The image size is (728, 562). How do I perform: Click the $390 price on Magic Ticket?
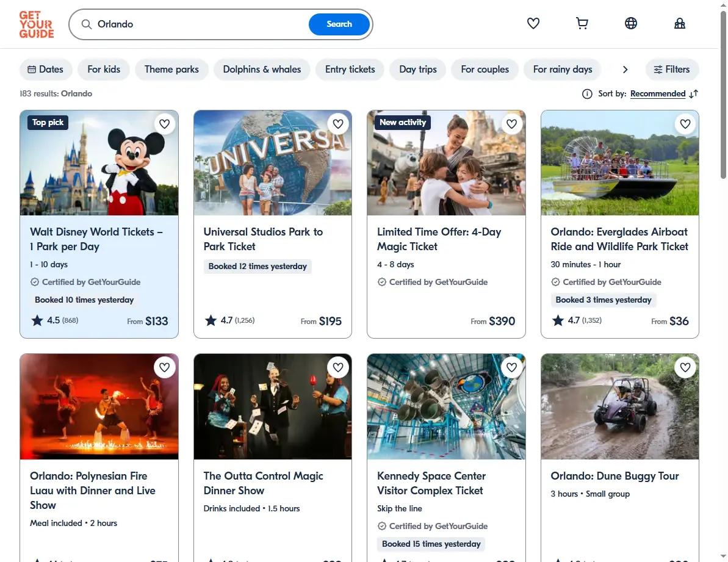point(502,321)
